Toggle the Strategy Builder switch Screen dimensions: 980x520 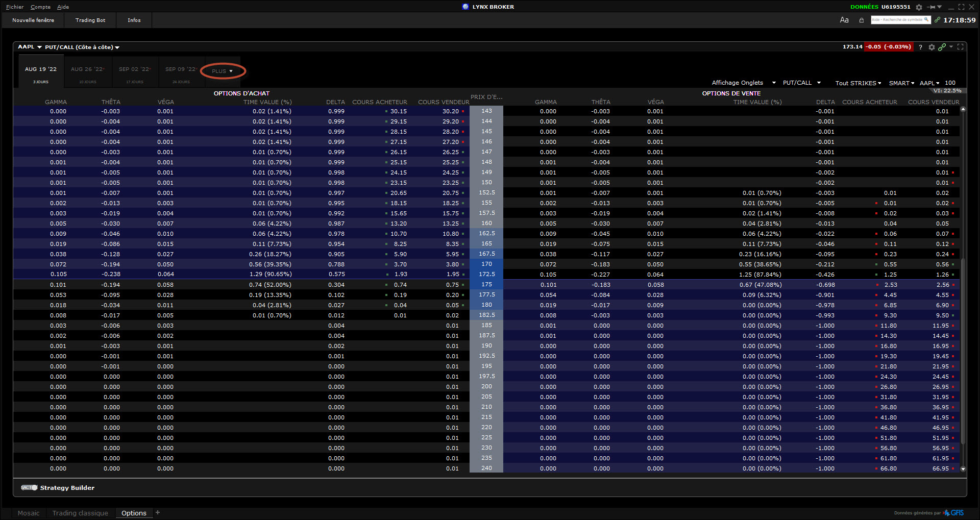(x=29, y=488)
